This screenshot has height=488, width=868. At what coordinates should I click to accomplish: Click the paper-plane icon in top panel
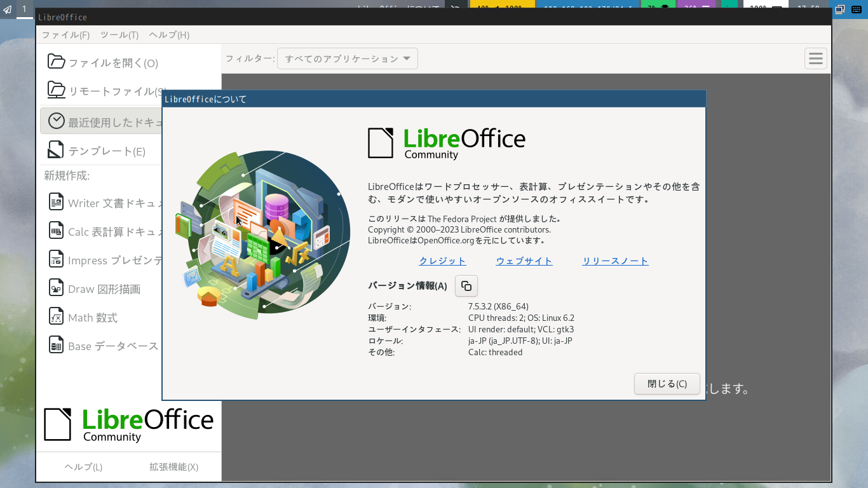tap(8, 9)
